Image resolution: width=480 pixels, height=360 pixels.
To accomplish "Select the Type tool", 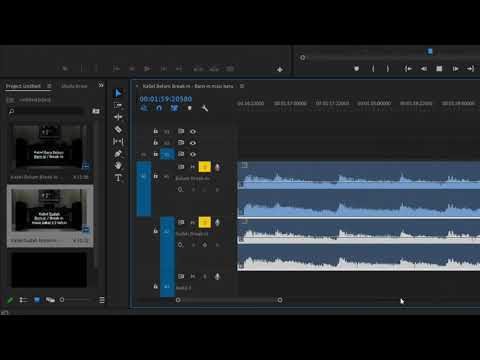I will (118, 178).
